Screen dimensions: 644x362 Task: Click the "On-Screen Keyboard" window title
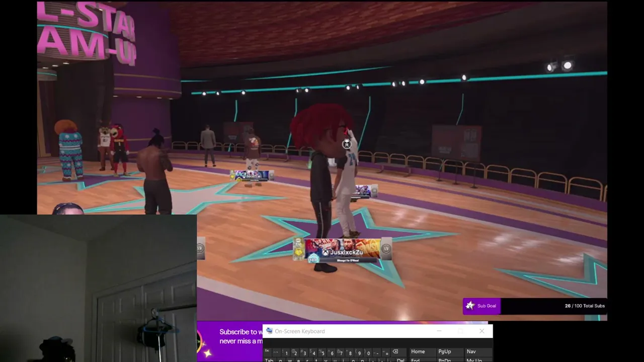tap(300, 331)
